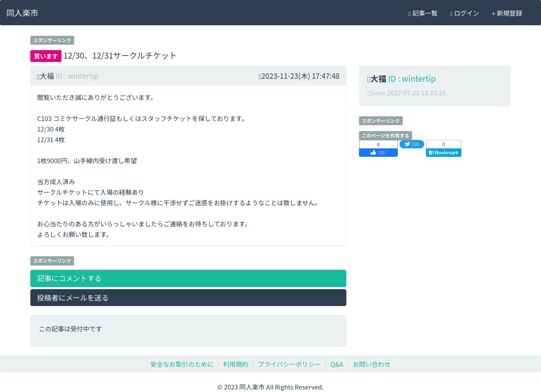
Task: Click the Facebook like count box
Action: click(378, 145)
